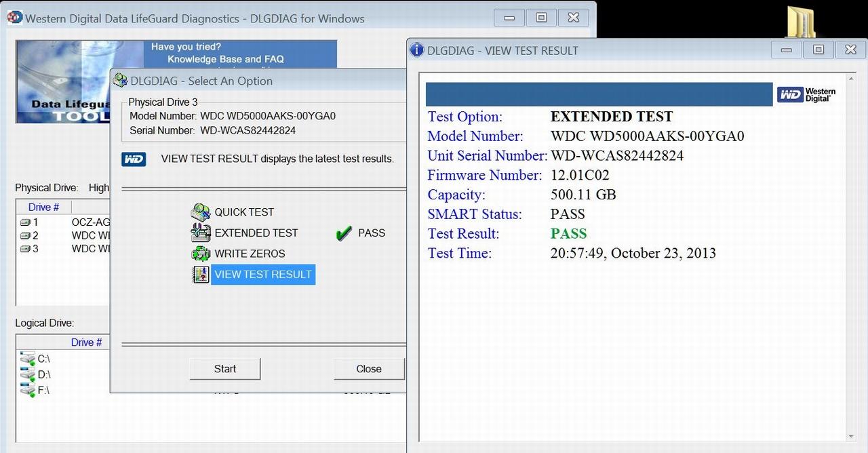
Task: Click the Test Time value October 23, 2013
Action: point(633,254)
